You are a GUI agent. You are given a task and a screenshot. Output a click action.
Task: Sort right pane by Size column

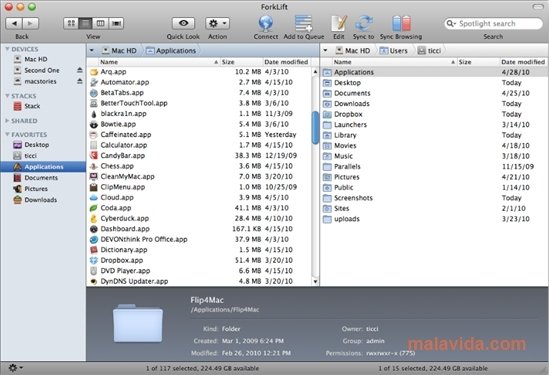coord(478,62)
